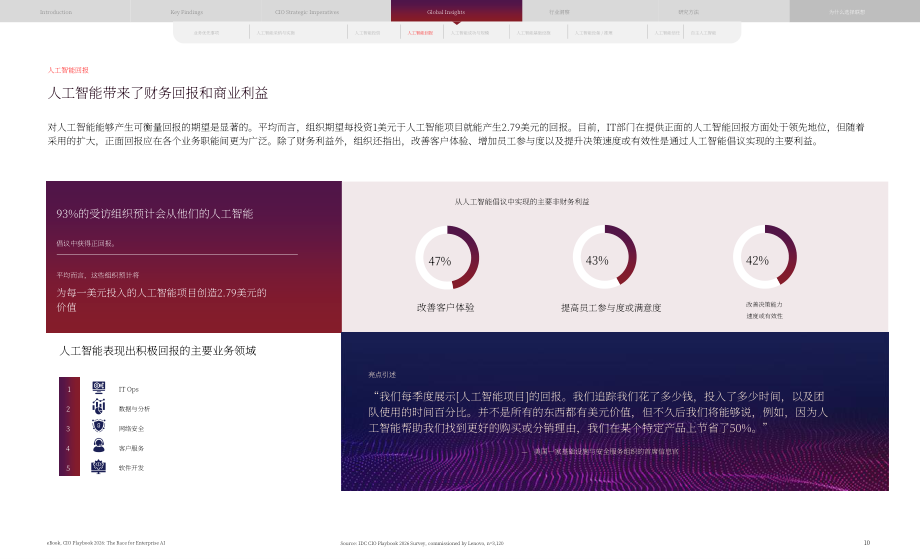Click the 47% donut chart
920x559 pixels.
(x=447, y=258)
